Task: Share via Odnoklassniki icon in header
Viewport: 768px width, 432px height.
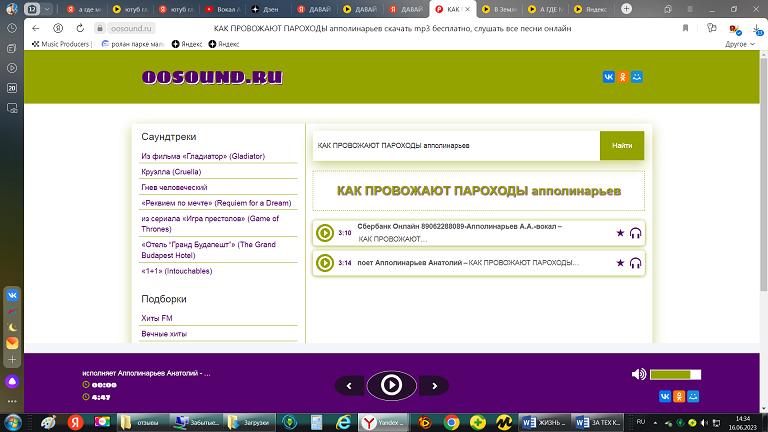Action: 623,77
